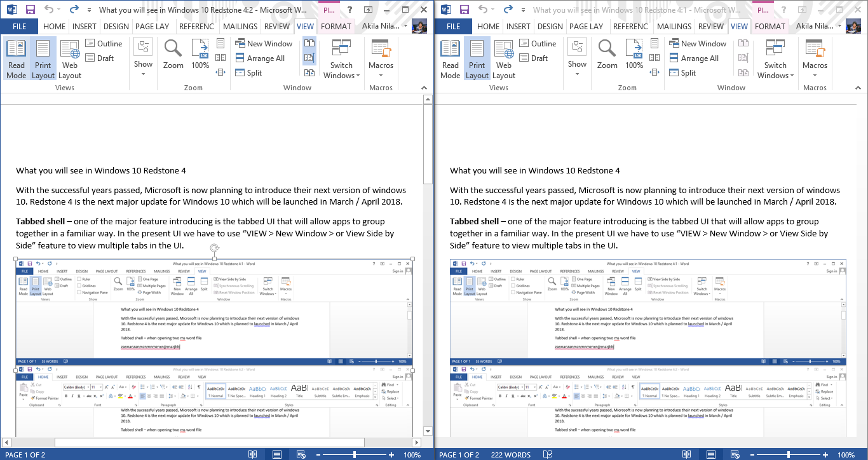Screen dimensions: 868x460
Task: Set zoom to 100% in the 4:1 window ribbon
Action: [634, 55]
